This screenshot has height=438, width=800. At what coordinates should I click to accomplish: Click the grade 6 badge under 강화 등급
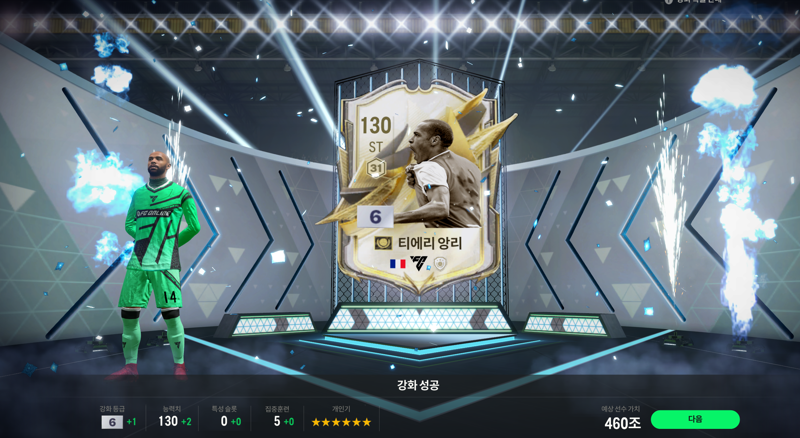point(112,422)
